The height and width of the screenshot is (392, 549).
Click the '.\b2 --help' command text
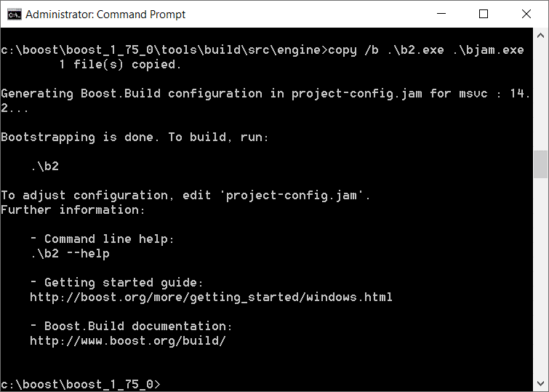click(70, 253)
